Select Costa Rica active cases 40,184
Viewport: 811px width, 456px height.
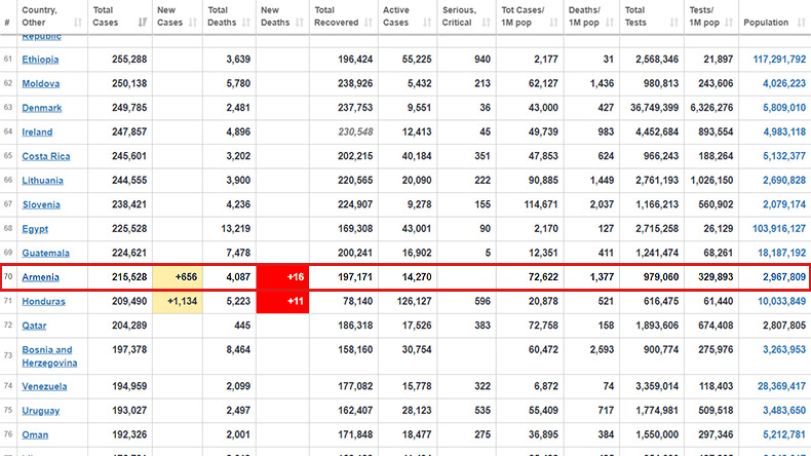pyautogui.click(x=417, y=156)
